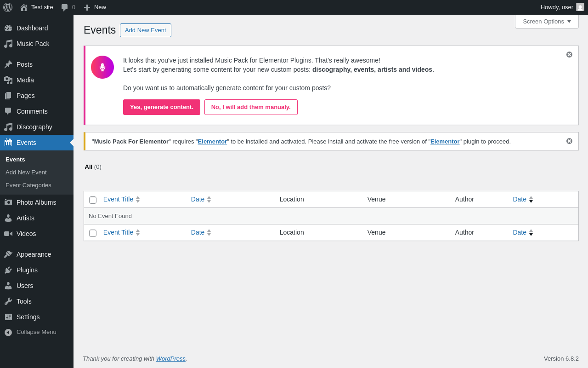The image size is (588, 368).
Task: Sort by the first Date column header
Action: [201, 199]
